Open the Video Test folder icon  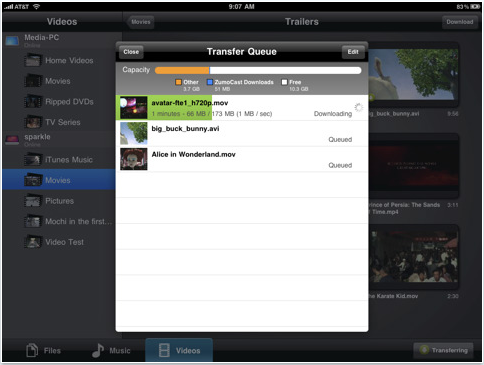[33, 242]
